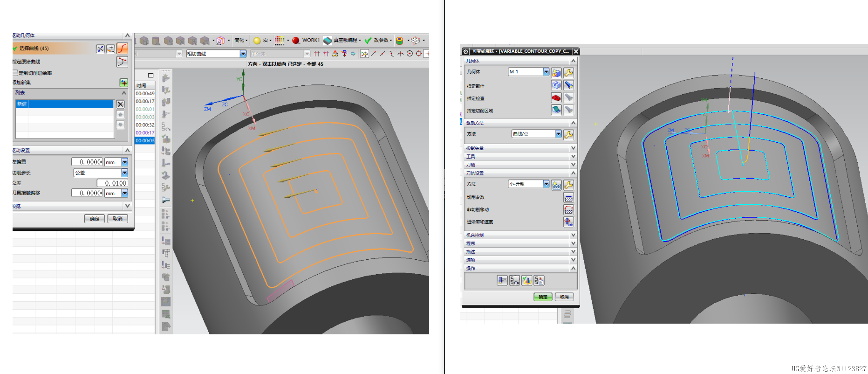Toggle enable snap points icon
Image resolution: width=868 pixels, height=374 pixels.
tap(364, 54)
